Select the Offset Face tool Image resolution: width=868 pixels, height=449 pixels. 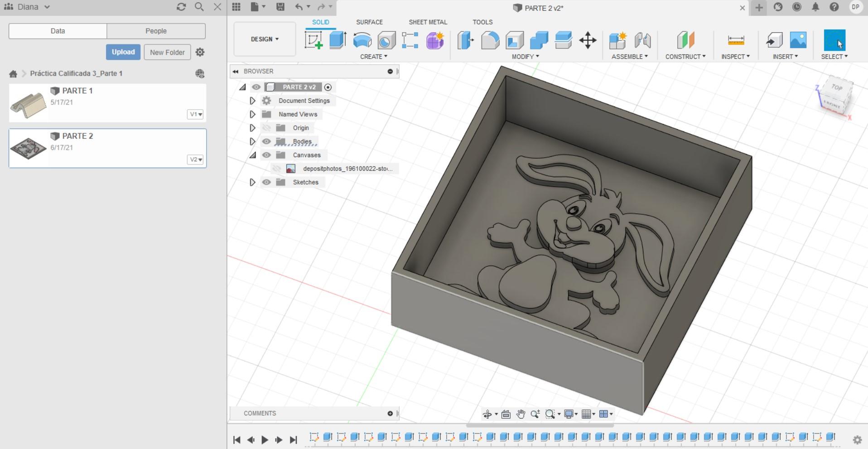[563, 40]
